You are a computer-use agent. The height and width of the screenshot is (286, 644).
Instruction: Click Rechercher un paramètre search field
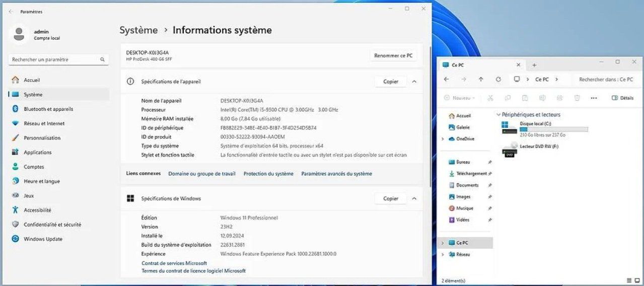(x=58, y=59)
